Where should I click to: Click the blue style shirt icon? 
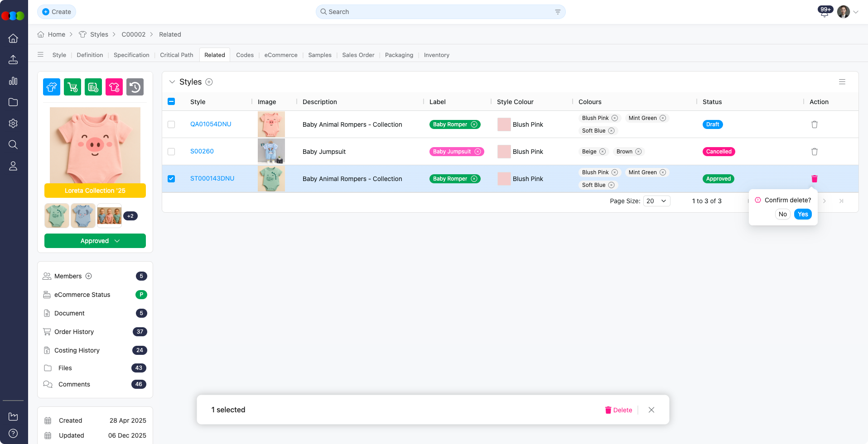(52, 87)
